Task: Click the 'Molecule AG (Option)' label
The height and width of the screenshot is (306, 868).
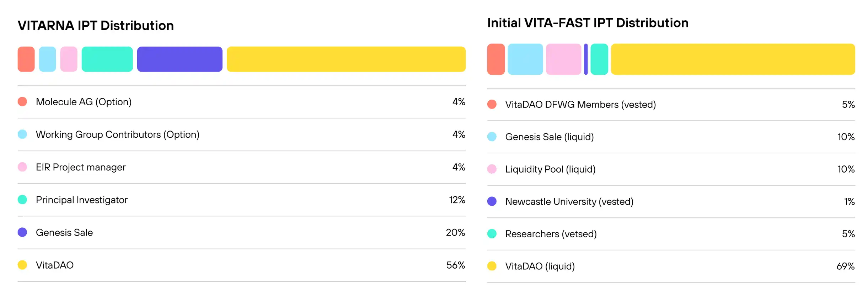Action: pyautogui.click(x=84, y=102)
